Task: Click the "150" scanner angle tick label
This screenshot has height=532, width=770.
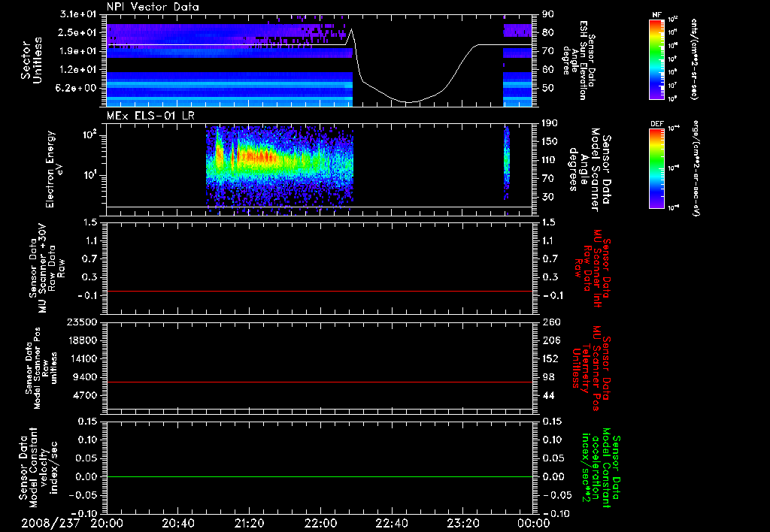Action: coord(550,142)
